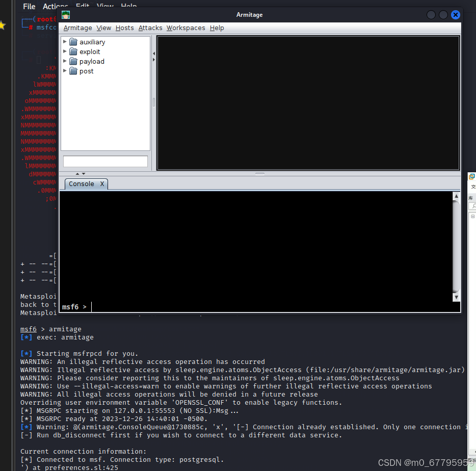
Task: Click the exploit tree label
Action: click(x=90, y=51)
